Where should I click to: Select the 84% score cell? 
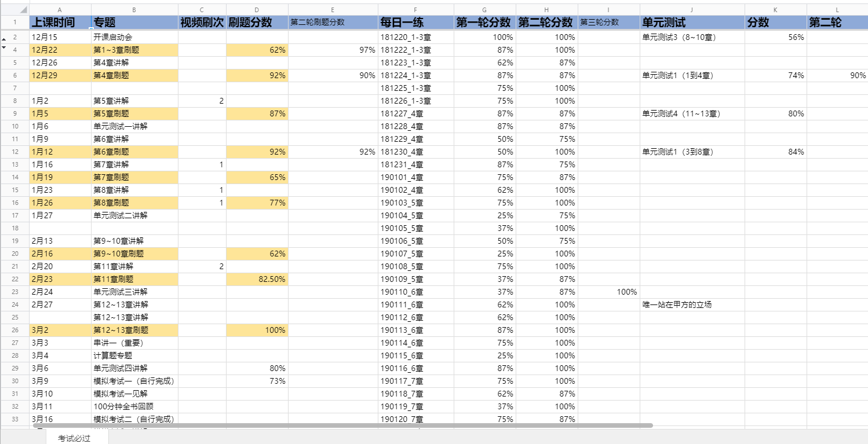click(775, 152)
